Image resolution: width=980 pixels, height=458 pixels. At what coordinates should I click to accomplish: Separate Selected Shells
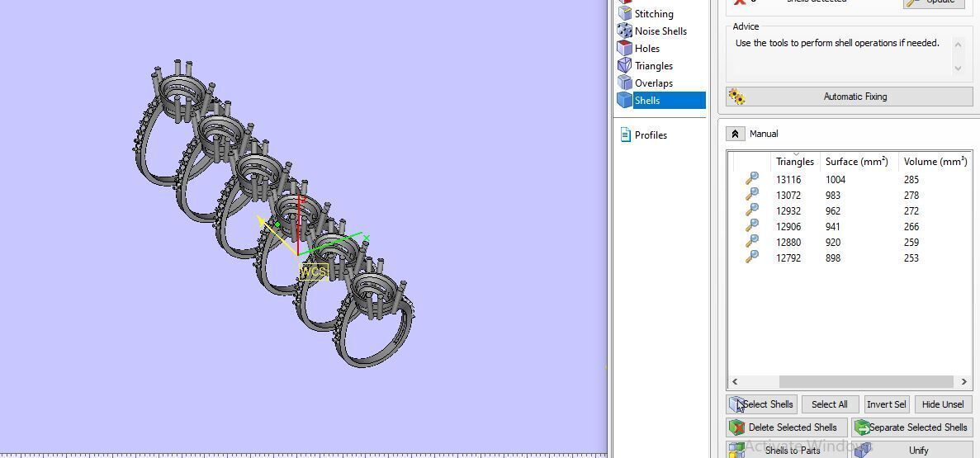click(x=911, y=427)
